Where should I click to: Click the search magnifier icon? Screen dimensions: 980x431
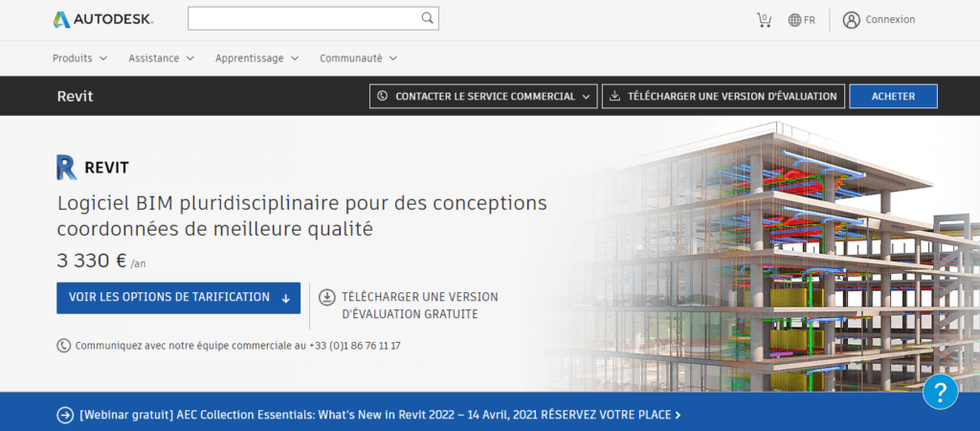tap(427, 18)
